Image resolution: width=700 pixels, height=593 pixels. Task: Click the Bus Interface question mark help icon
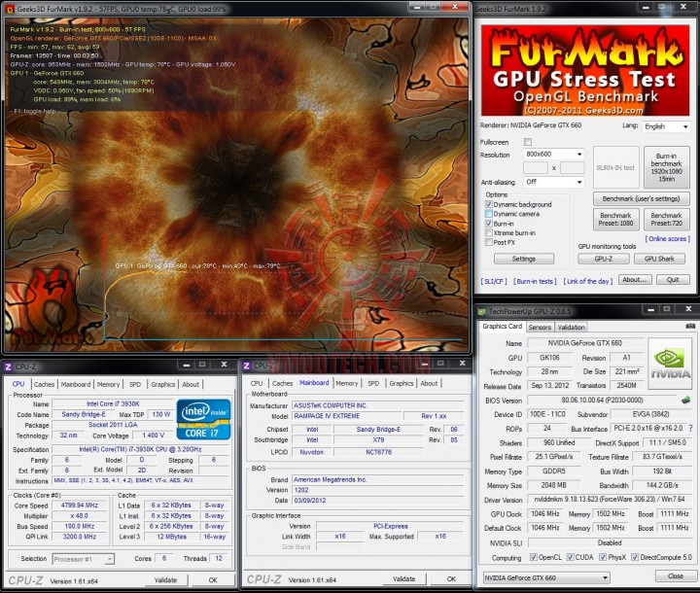[x=690, y=428]
